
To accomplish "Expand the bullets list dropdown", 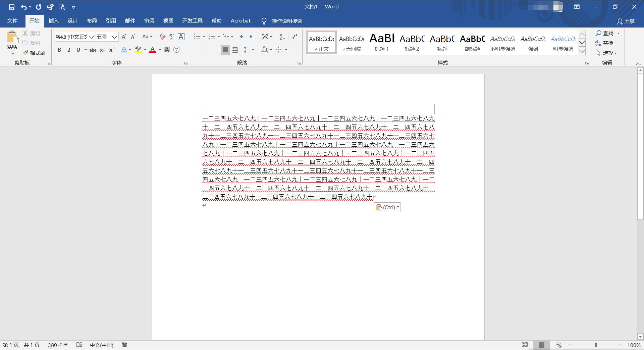I will [x=204, y=37].
